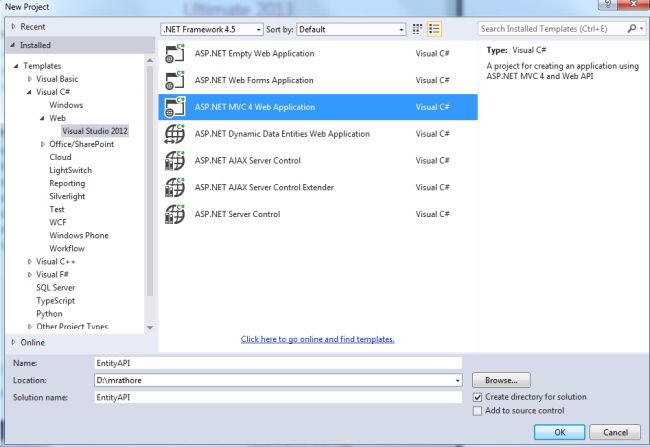Select the WCF template category
The height and width of the screenshot is (447, 650).
tap(58, 222)
